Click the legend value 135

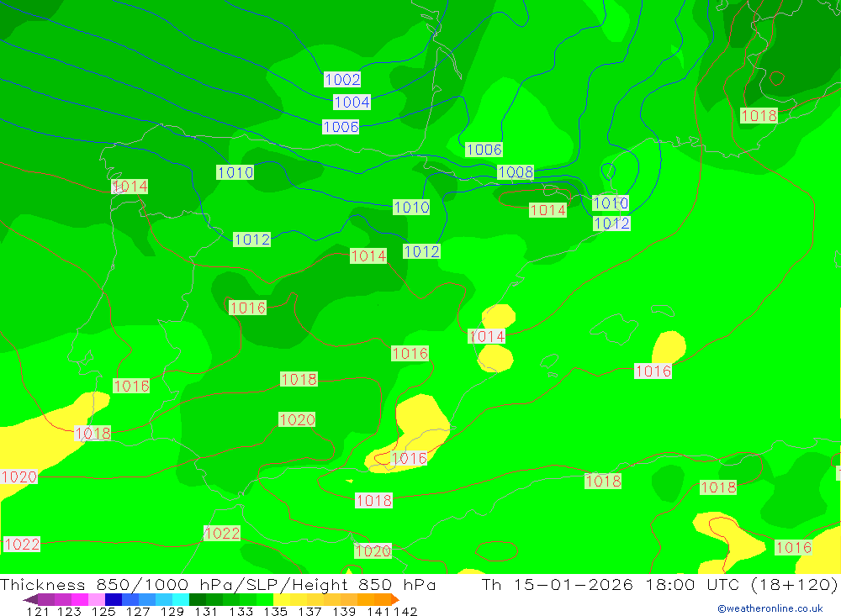click(x=275, y=612)
